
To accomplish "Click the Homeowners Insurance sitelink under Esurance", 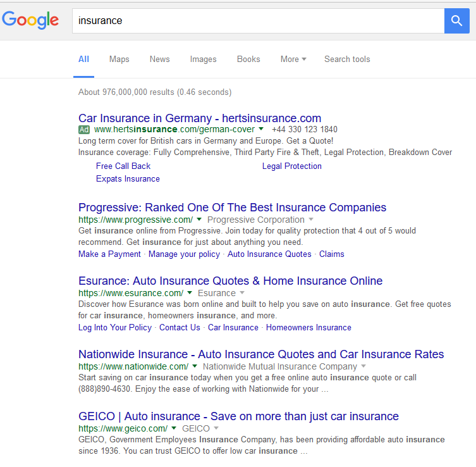I will (x=308, y=327).
